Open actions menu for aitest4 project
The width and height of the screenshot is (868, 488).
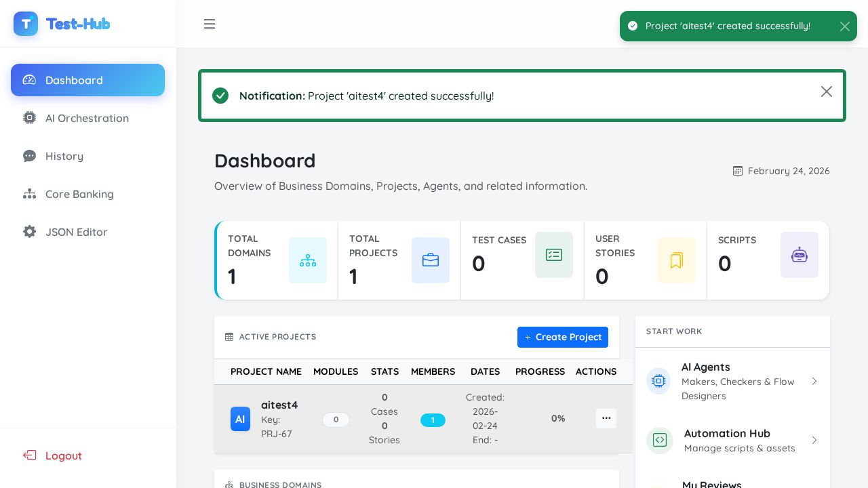point(606,418)
